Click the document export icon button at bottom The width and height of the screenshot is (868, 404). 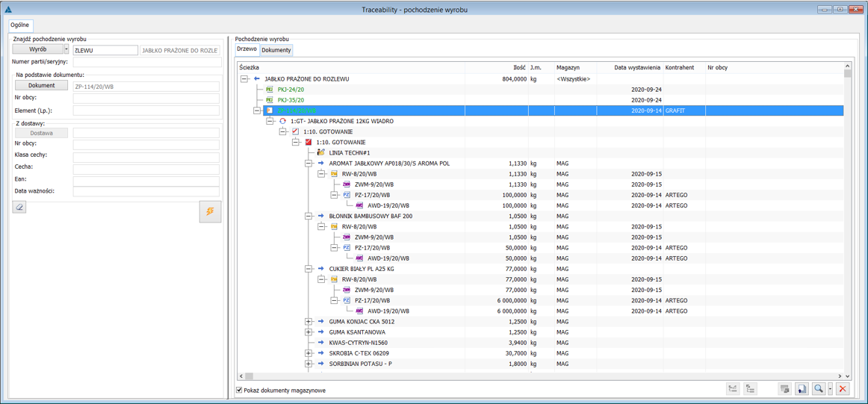pos(801,389)
